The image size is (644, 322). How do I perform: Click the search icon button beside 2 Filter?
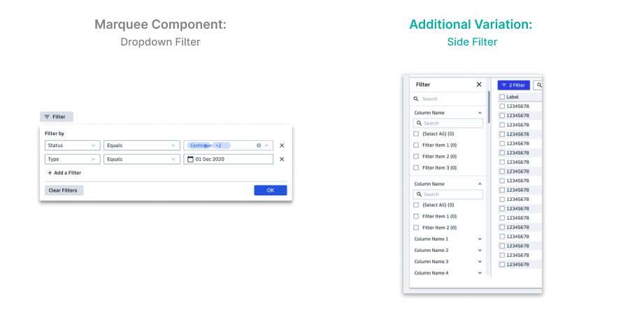coord(538,85)
